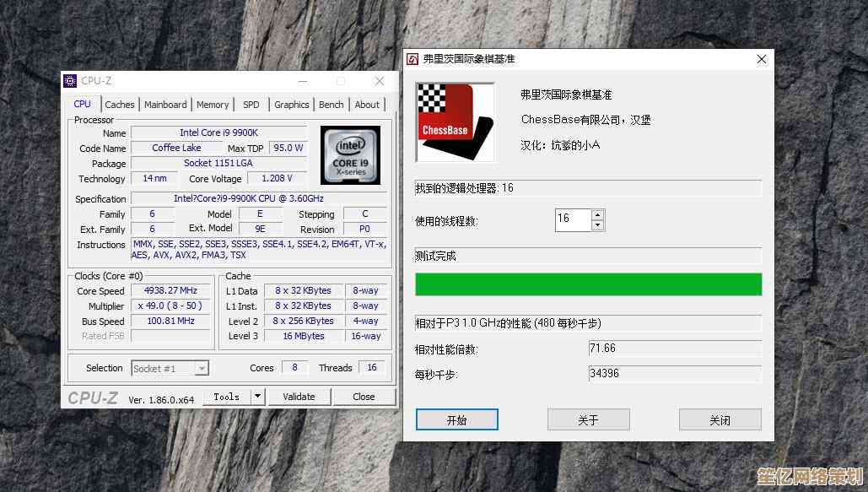Open the About tab in CPU-Z
Image resolution: width=868 pixels, height=492 pixels.
(x=367, y=104)
